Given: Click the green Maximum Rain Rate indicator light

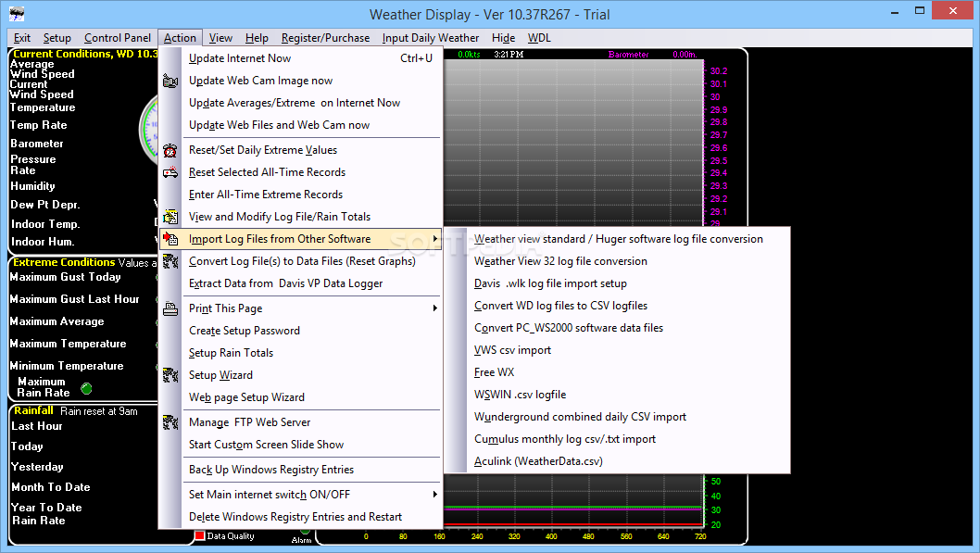Looking at the screenshot, I should (86, 389).
